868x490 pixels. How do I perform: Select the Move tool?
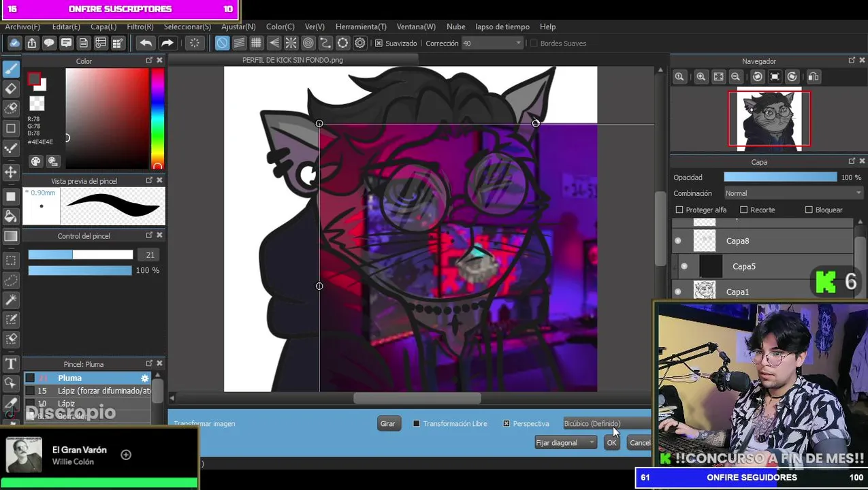coord(11,172)
